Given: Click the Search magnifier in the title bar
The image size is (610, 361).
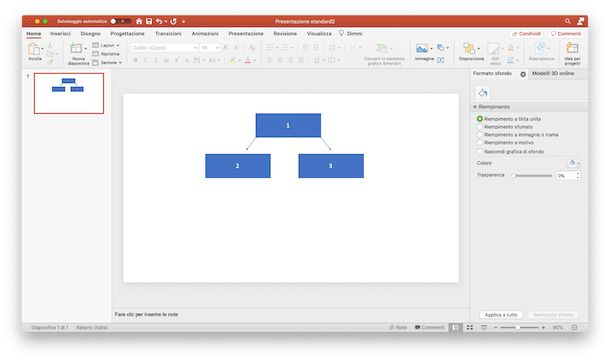Looking at the screenshot, I should coord(568,21).
